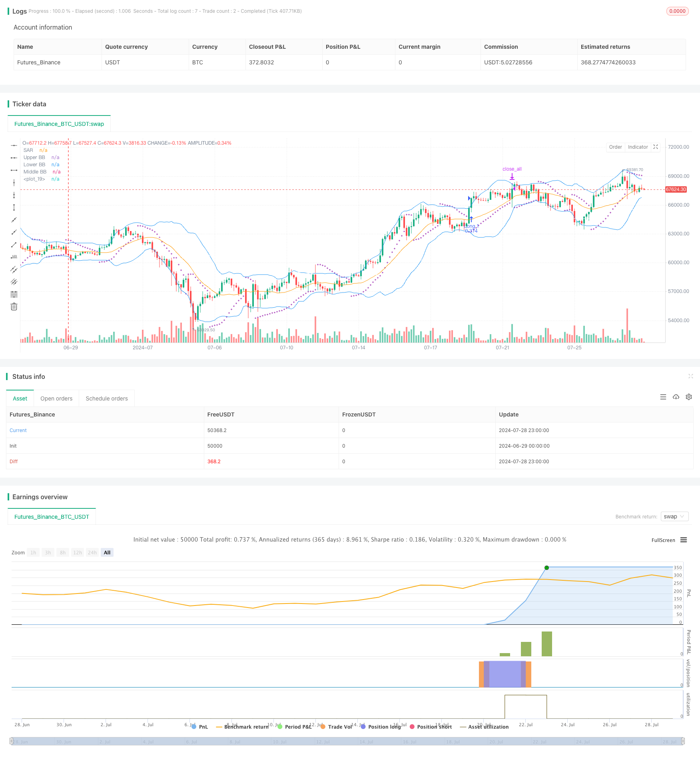Set zoom range to 1h
Viewport: 700px width, 757px height.
pos(33,552)
